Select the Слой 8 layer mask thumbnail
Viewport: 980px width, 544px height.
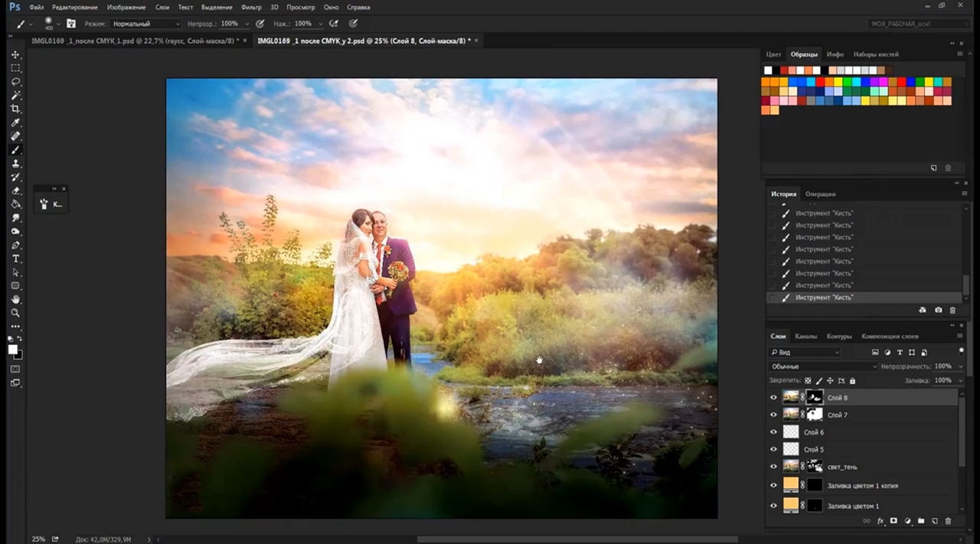[x=815, y=397]
